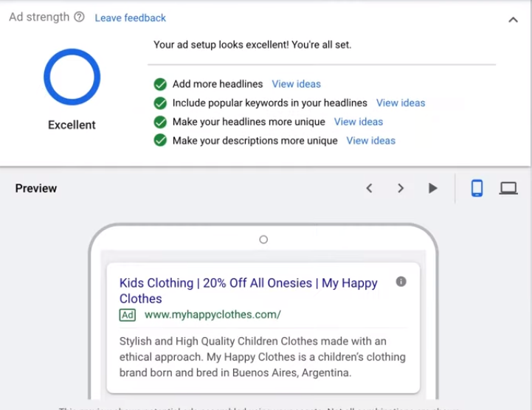
Task: Click green checkmark beside Make descriptions more unique
Action: pyautogui.click(x=160, y=140)
